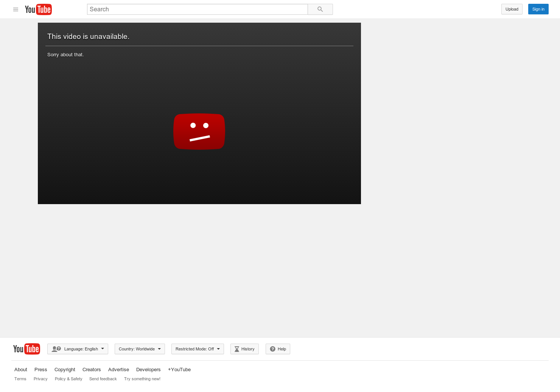560x392 pixels.
Task: Click the History button in the footer
Action: 244,349
